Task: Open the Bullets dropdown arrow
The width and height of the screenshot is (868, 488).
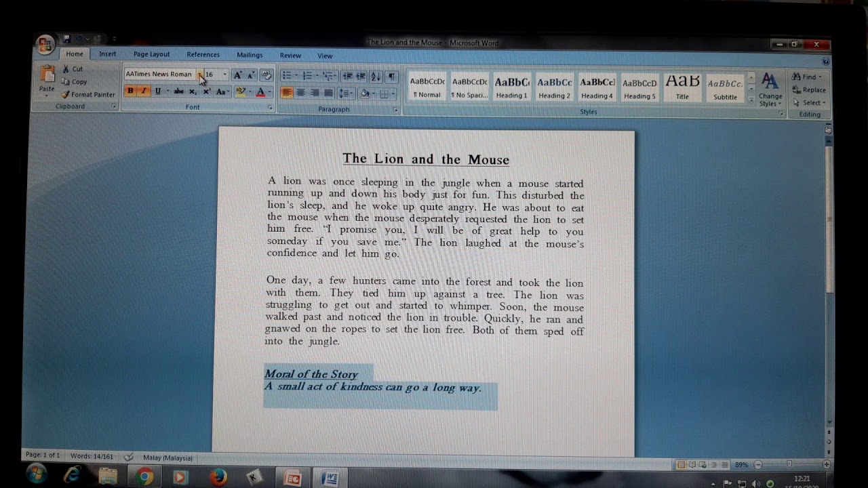Action: pyautogui.click(x=296, y=77)
